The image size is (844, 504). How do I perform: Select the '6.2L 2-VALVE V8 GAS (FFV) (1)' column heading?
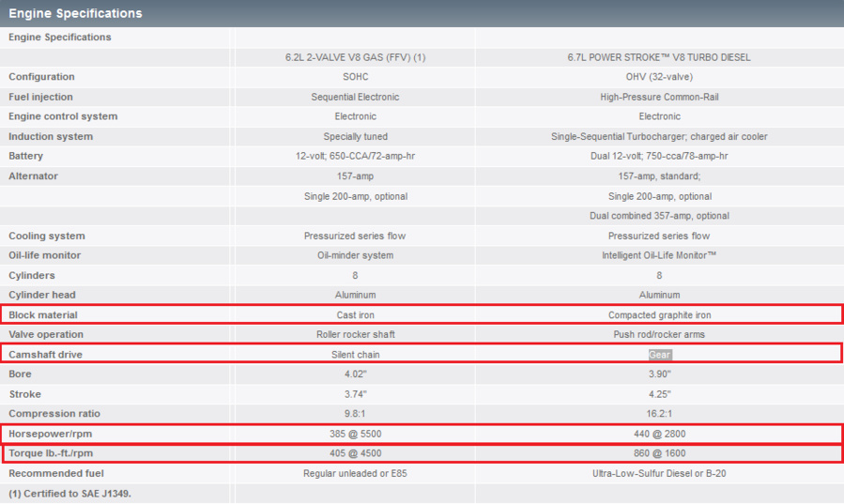(x=355, y=57)
